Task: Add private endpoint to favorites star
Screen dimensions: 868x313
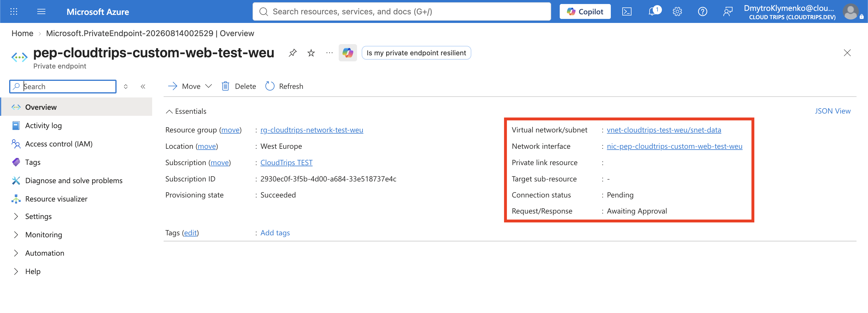Action: click(x=311, y=53)
